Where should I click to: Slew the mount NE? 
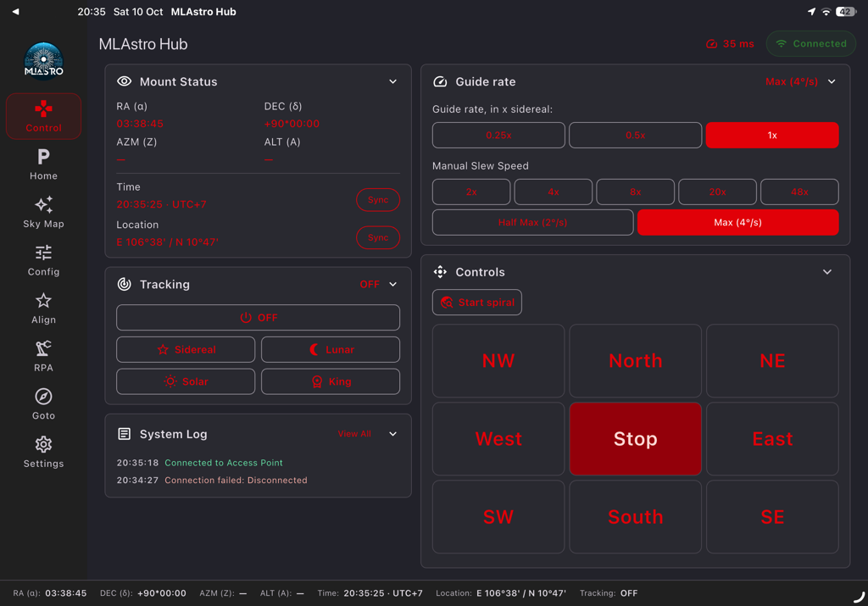click(772, 361)
